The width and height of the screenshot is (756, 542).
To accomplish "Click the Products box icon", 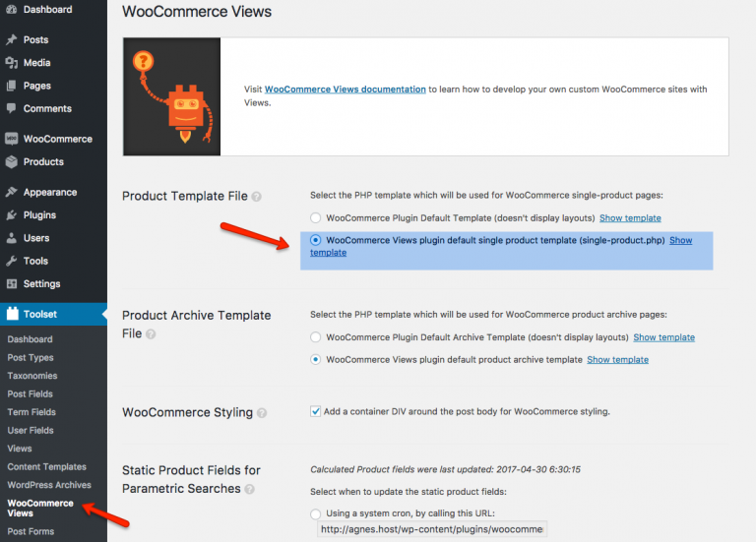I will pyautogui.click(x=12, y=162).
